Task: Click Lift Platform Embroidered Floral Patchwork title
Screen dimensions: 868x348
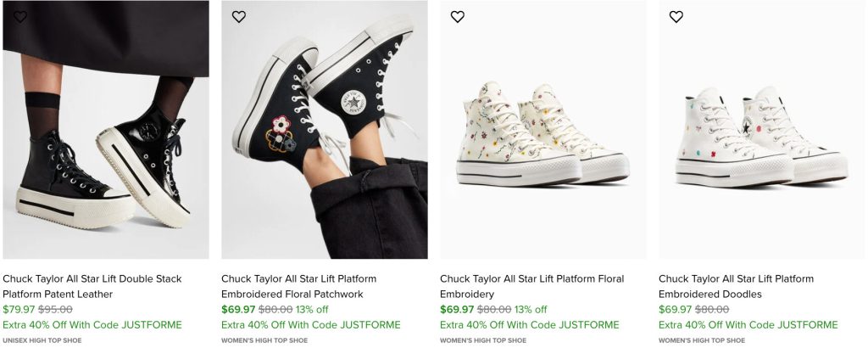Action: (x=298, y=286)
